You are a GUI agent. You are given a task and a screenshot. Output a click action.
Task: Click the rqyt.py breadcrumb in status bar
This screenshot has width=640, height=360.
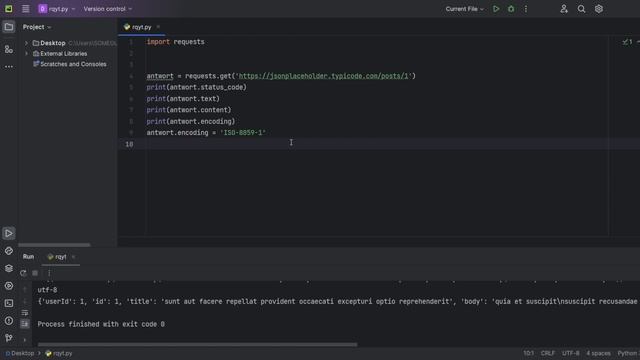[59, 353]
